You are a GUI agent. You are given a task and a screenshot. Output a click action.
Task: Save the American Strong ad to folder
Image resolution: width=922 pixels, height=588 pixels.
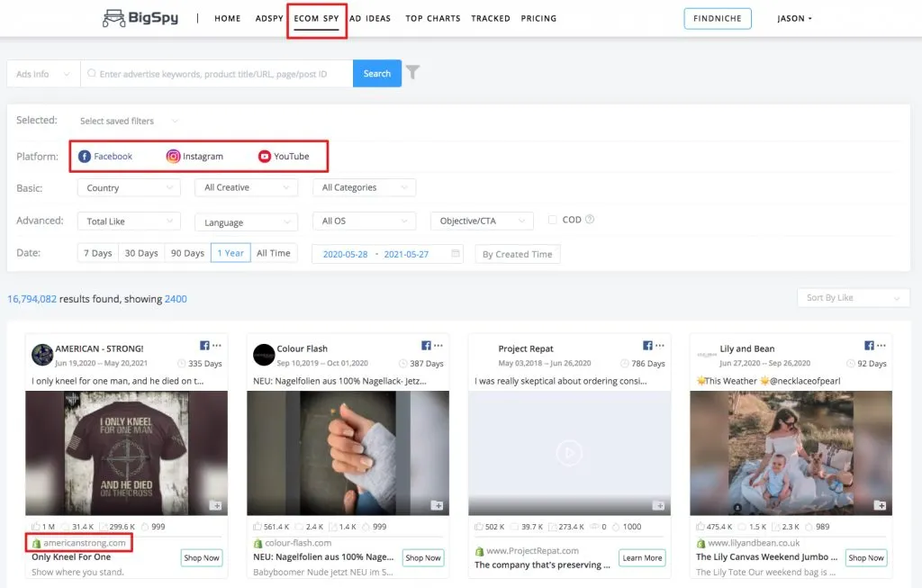216,505
